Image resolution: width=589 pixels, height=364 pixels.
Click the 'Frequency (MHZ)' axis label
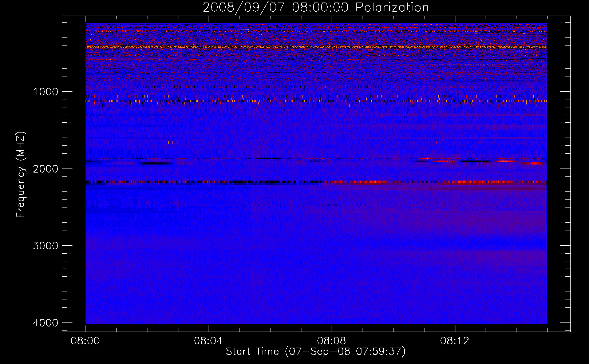(21, 175)
